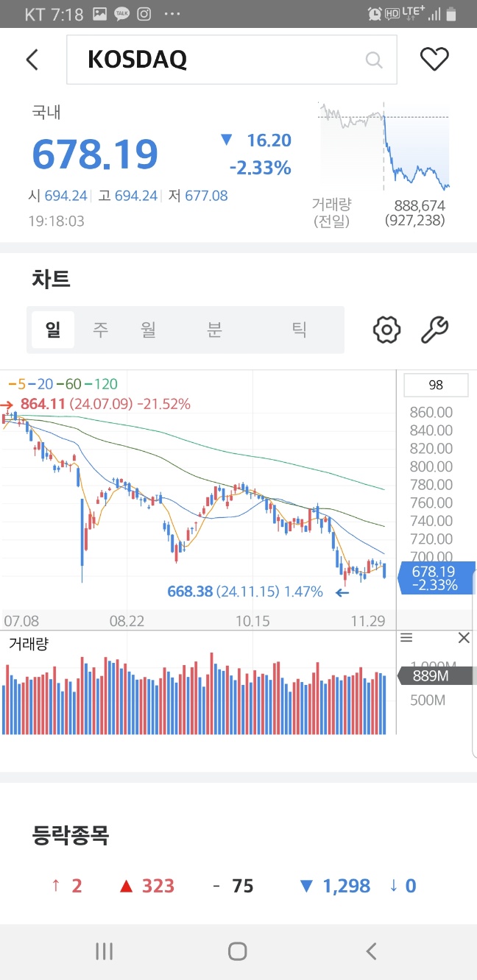Open the chart wrench tool icon
Viewport: 477px width, 980px height.
click(434, 330)
